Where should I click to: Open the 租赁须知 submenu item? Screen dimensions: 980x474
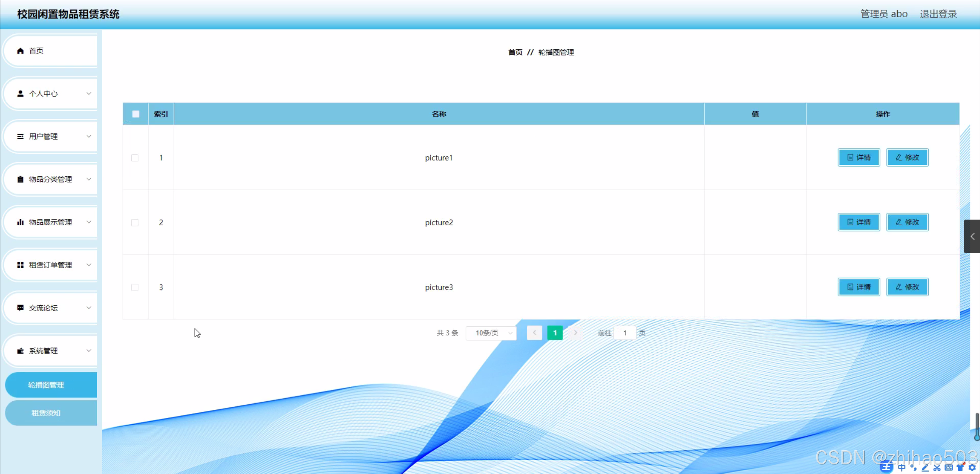(46, 413)
